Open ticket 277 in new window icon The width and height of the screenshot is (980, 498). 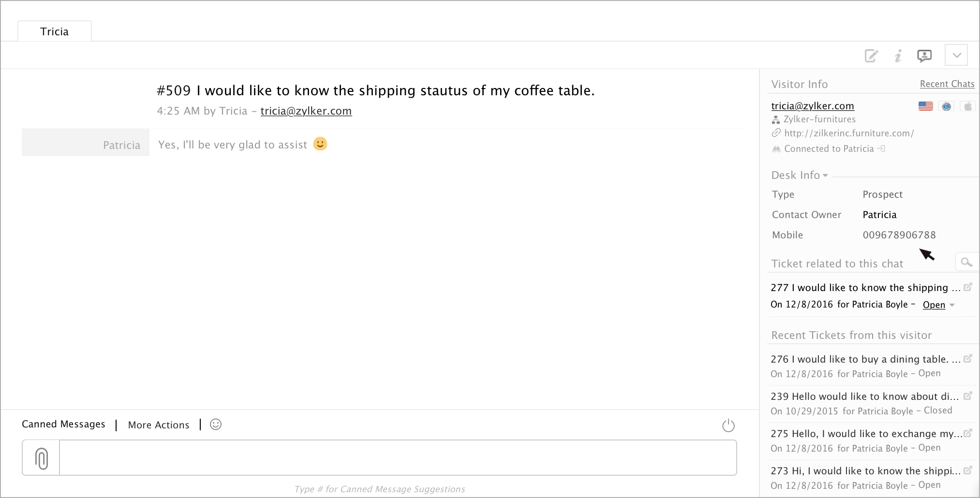[x=968, y=287]
